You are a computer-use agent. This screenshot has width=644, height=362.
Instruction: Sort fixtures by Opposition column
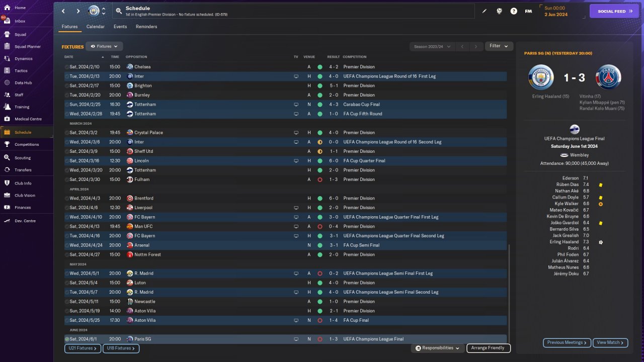coord(136,57)
